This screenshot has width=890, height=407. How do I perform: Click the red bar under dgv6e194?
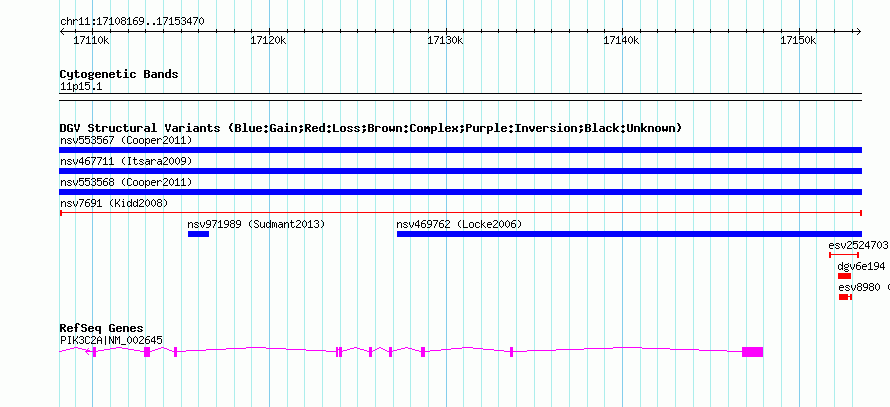coord(845,276)
